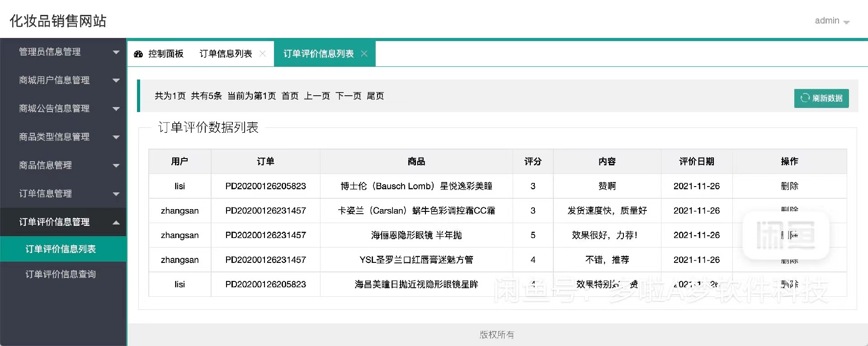Go to 下一页 in pagination
Image resolution: width=868 pixels, height=346 pixels.
tap(348, 96)
